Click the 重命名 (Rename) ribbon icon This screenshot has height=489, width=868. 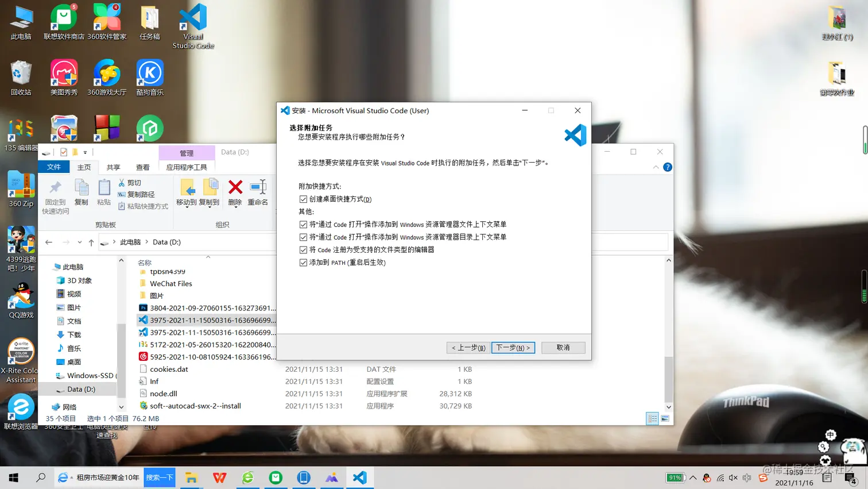tap(258, 193)
